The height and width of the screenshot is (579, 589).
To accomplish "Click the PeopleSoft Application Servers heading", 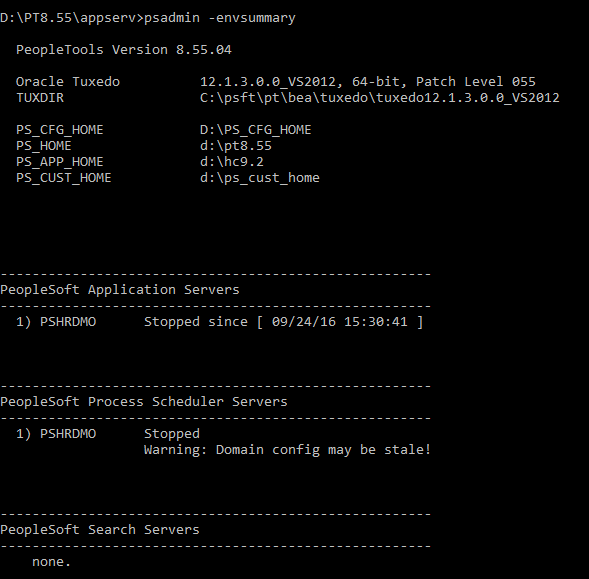I will click(120, 290).
